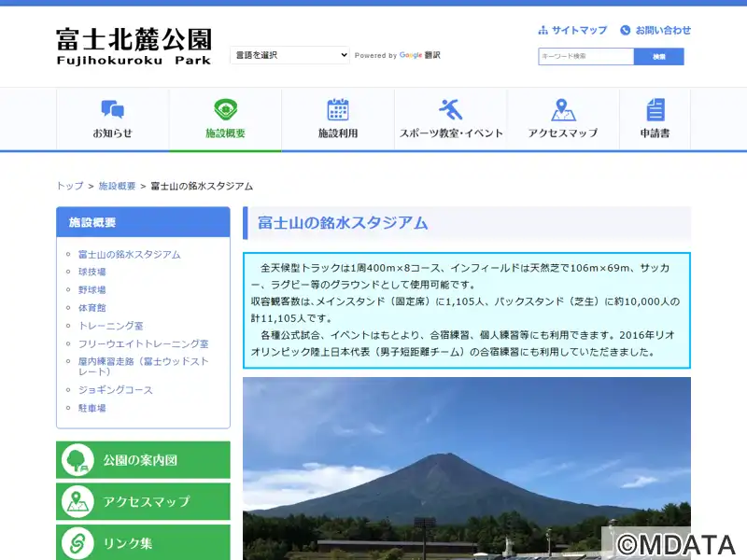Open 施設概要 stadium icon in navigation
This screenshot has height=560, width=747.
(x=225, y=110)
